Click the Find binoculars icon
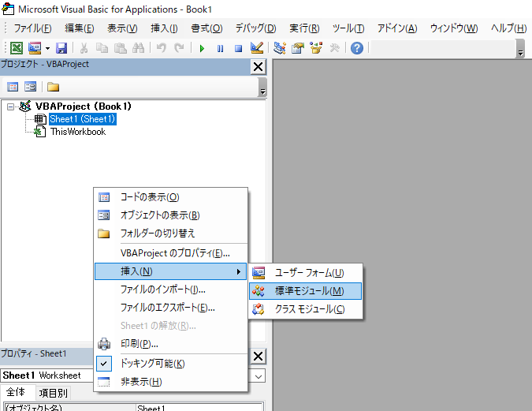532x411 pixels. (138, 48)
